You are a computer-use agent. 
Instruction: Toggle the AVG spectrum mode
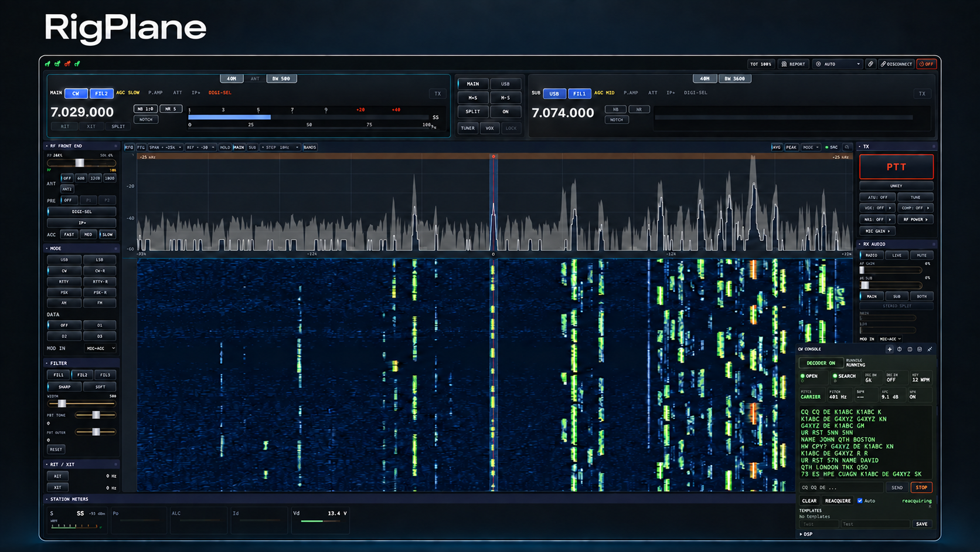(776, 147)
